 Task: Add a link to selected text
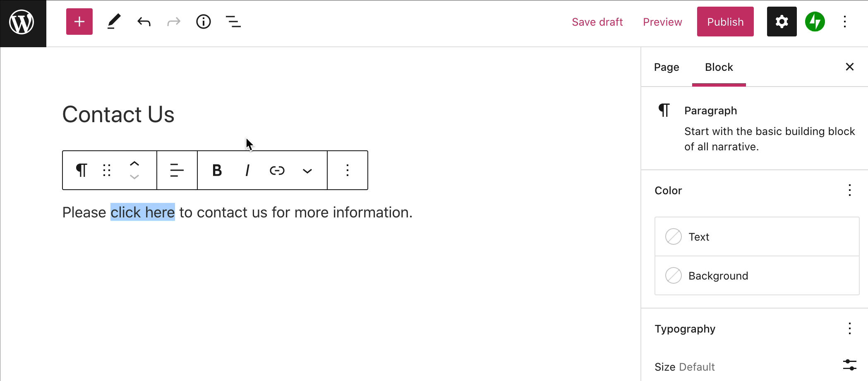[x=277, y=170]
